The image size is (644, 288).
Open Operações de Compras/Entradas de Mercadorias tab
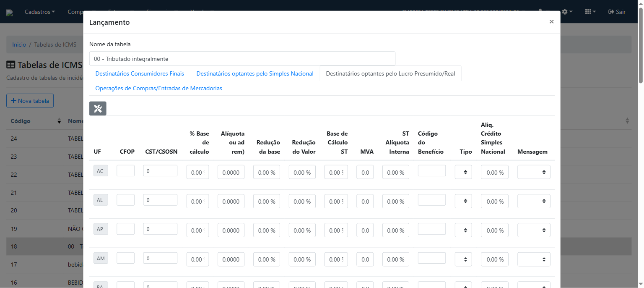coord(158,88)
